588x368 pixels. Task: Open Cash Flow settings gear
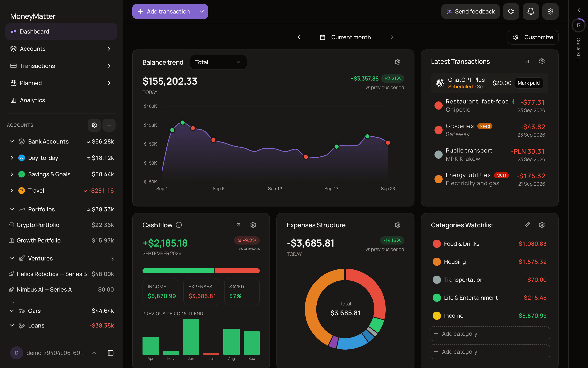click(253, 225)
